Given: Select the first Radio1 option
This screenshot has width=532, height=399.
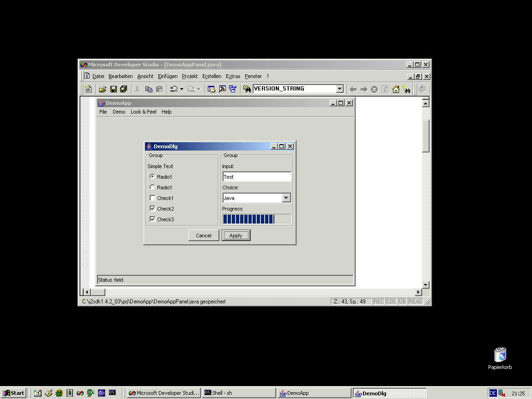Looking at the screenshot, I should (152, 177).
